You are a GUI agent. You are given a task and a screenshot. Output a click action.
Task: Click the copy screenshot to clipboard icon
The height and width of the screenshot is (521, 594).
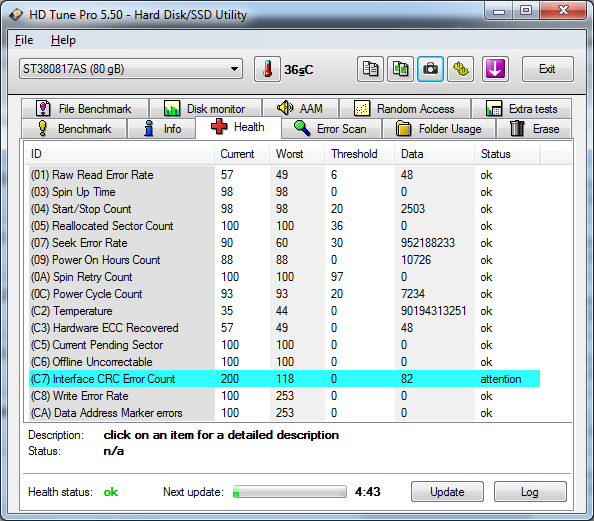click(400, 69)
